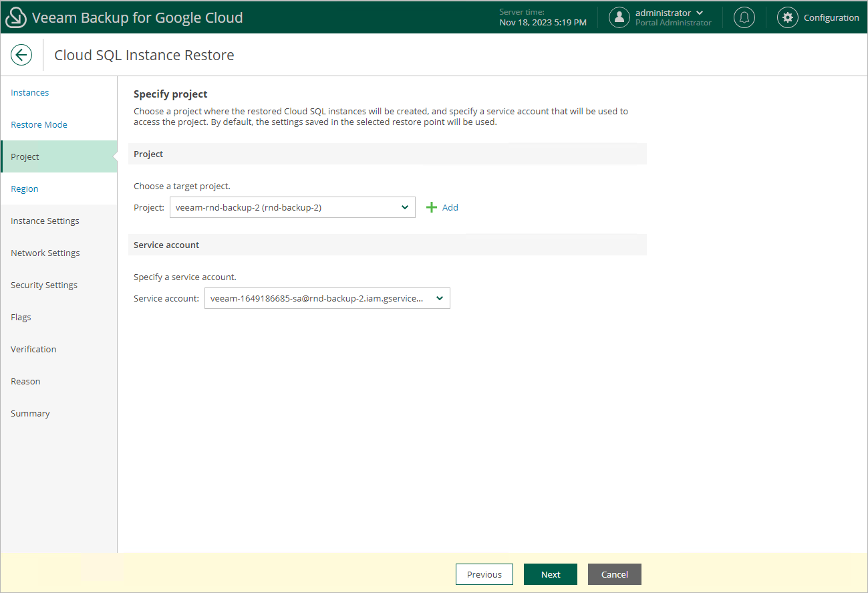Click the Add project link text
868x593 pixels.
pos(450,207)
